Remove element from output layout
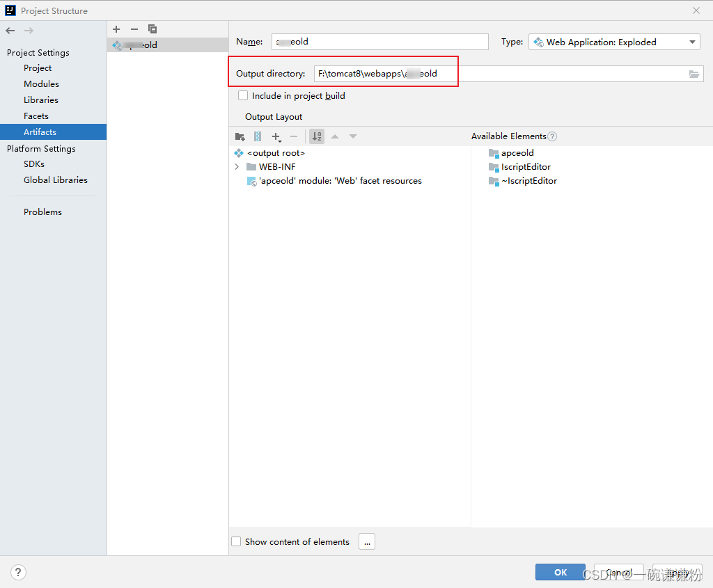The height and width of the screenshot is (588, 713). coord(294,136)
